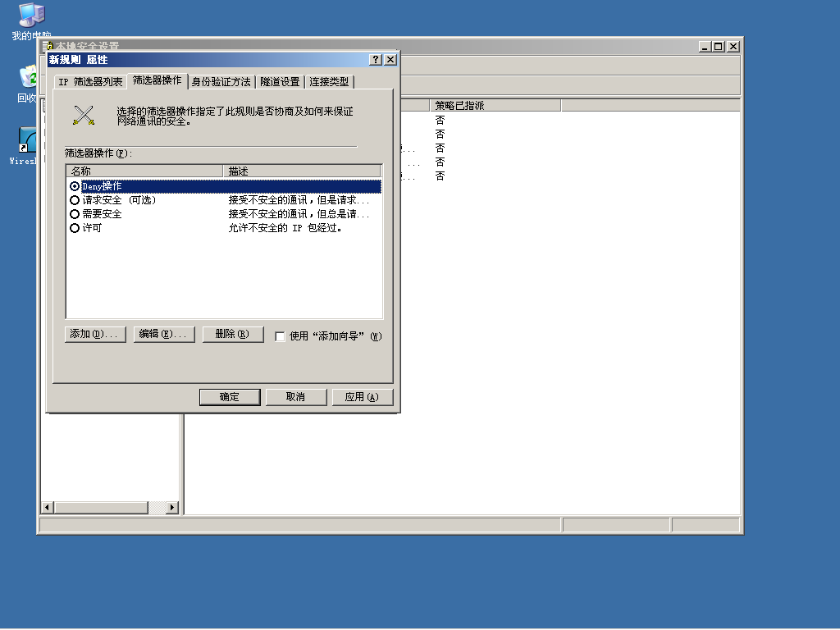Screen dimensions: 840x630
Task: Close the 本地安全设置 window
Action: pos(733,47)
